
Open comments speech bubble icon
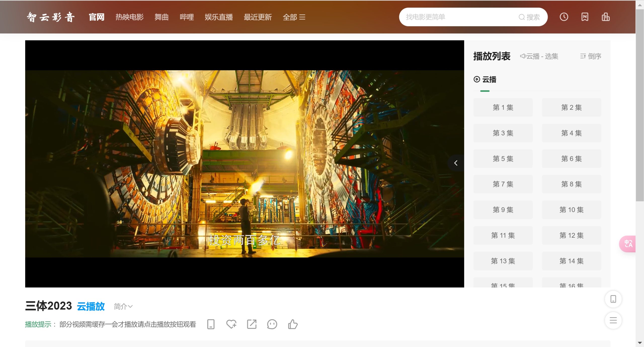click(272, 324)
